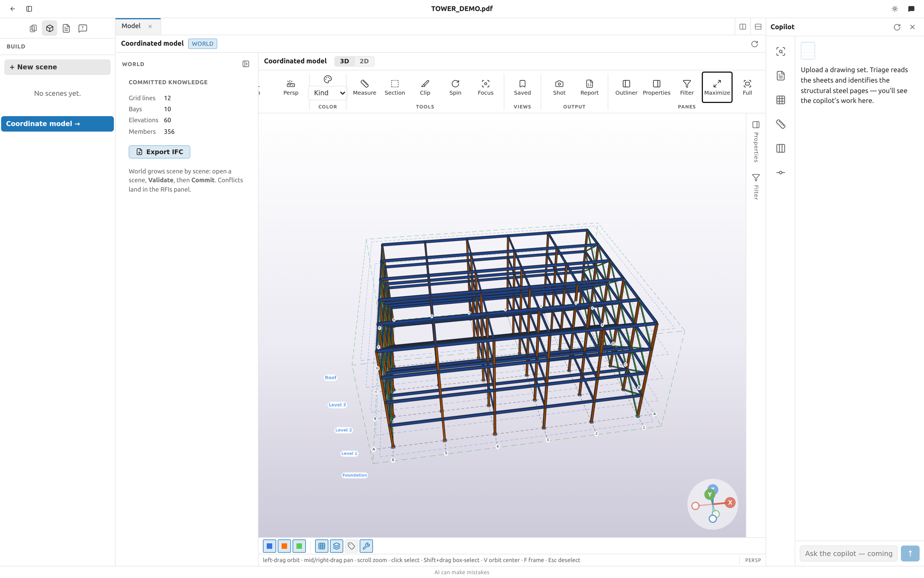Export the model as IFC
The width and height of the screenshot is (924, 578).
point(159,152)
